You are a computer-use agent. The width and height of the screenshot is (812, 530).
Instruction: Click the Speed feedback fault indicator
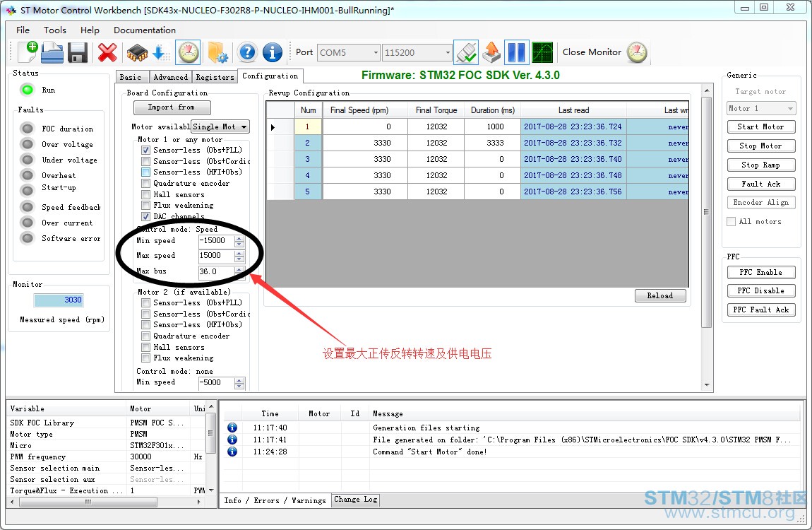(28, 207)
